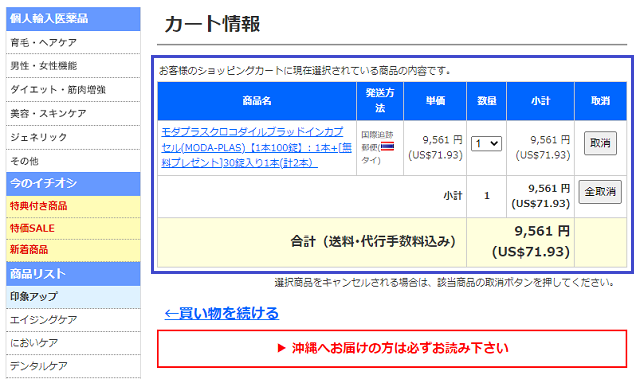Viewport: 640px width, 379px height.
Task: Click the 合計（送料・代行手数料込み）label
Action: (x=373, y=242)
